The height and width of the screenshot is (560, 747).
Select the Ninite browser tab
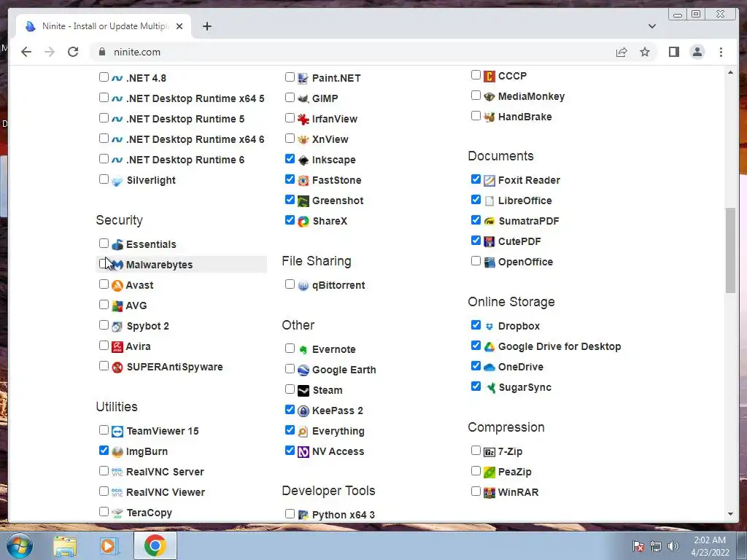(x=104, y=26)
